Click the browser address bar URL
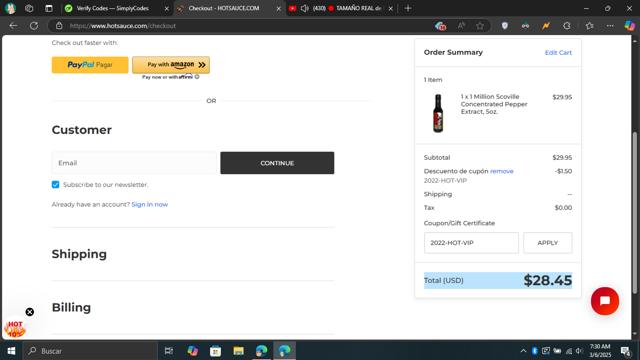 point(122,26)
